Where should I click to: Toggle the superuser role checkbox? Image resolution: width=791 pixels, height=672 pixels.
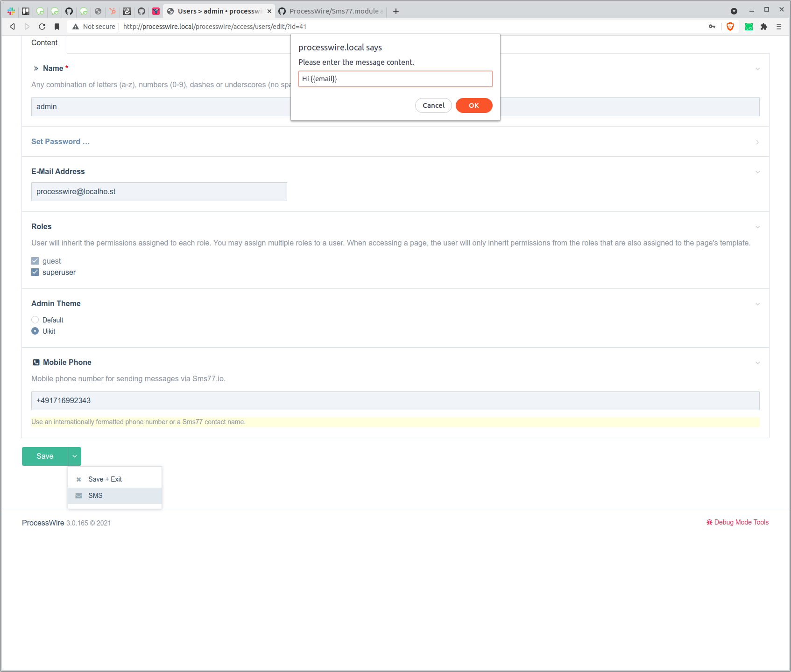35,272
